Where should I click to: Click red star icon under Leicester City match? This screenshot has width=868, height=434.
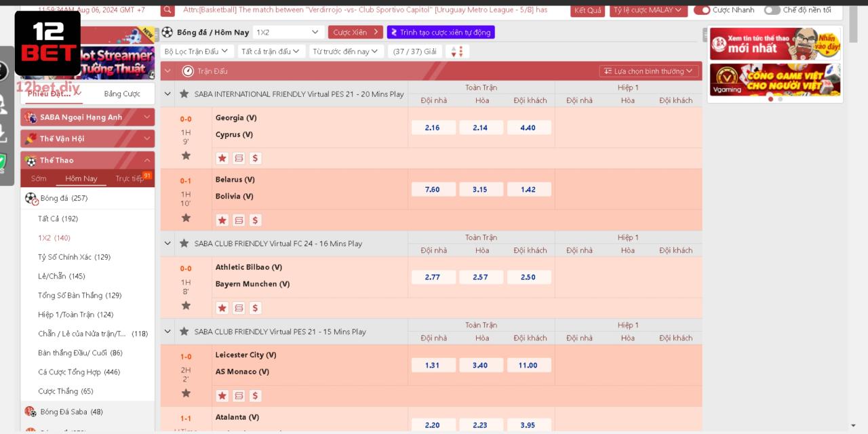click(x=222, y=396)
